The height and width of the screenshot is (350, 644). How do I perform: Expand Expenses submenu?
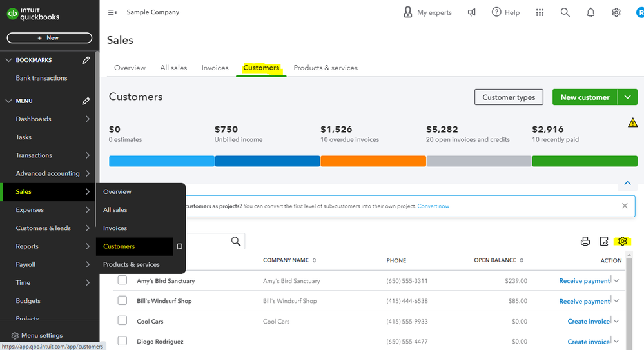[88, 209]
